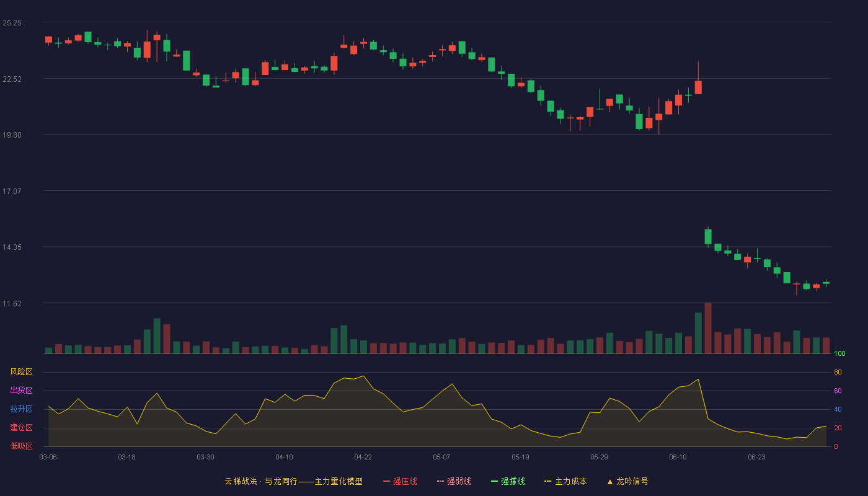Click the 06-23 date label
868x496 pixels.
point(756,457)
